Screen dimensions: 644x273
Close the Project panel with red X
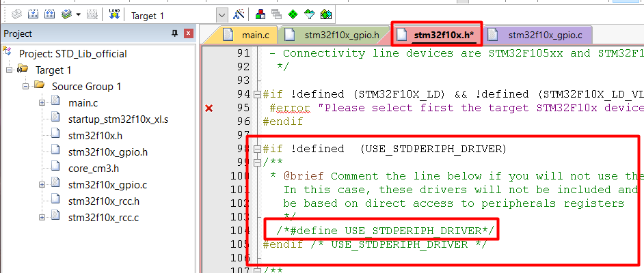point(188,33)
